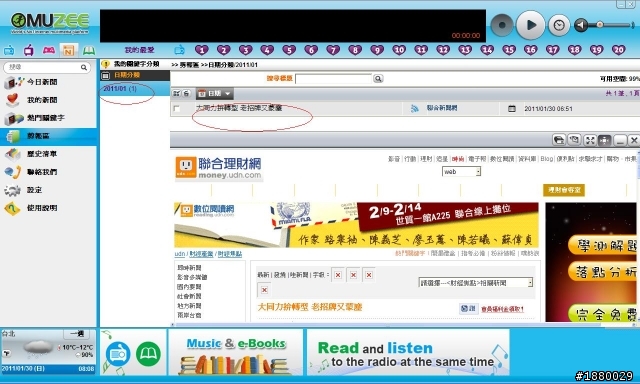Select favorite heart number 10

[x=399, y=50]
